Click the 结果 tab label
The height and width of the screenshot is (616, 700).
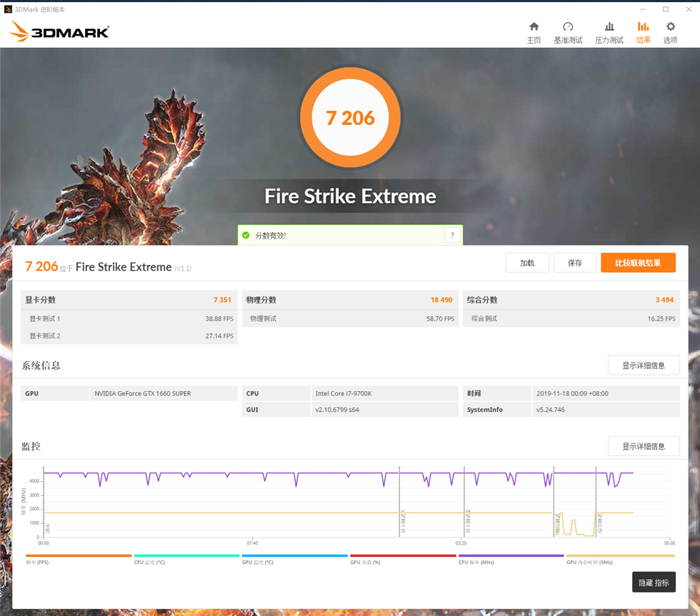[x=644, y=40]
